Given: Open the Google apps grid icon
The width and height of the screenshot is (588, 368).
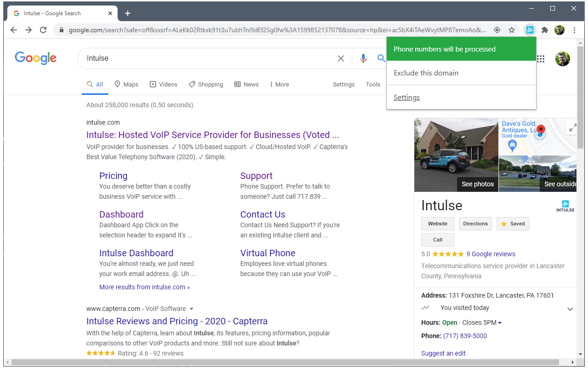Looking at the screenshot, I should (x=541, y=58).
